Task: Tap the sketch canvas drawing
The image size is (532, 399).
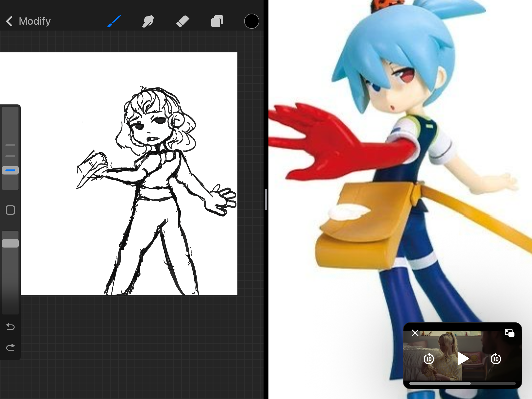Action: [129, 174]
